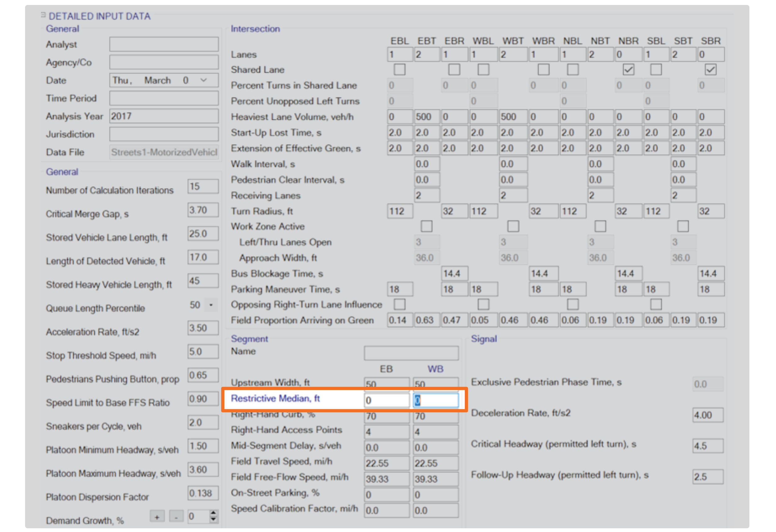This screenshot has width=776, height=532.
Task: Edit the EBL Lanes field
Action: 400,54
